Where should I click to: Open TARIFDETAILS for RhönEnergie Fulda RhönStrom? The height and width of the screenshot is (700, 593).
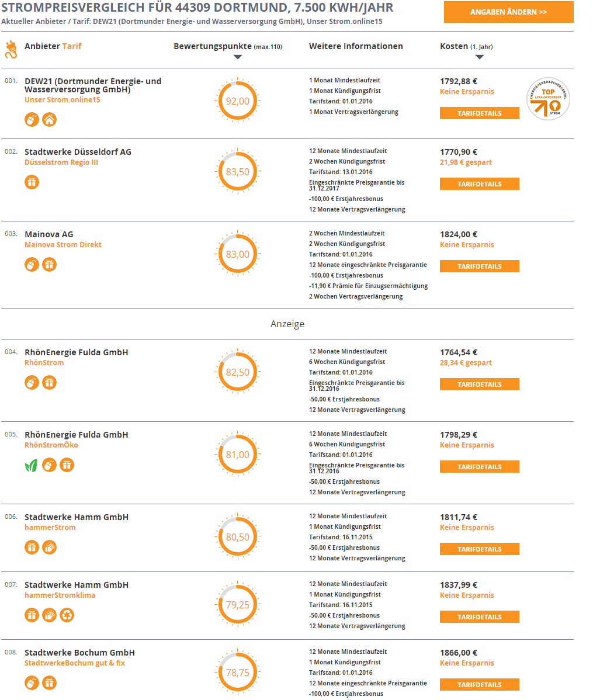pos(480,384)
